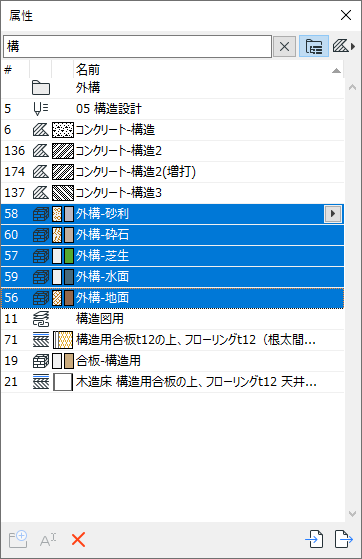Select 外構-水面 building material row

pos(173,277)
